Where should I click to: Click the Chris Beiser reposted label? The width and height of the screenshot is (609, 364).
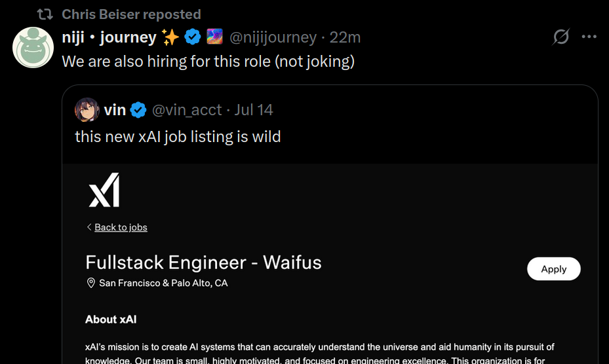[131, 14]
